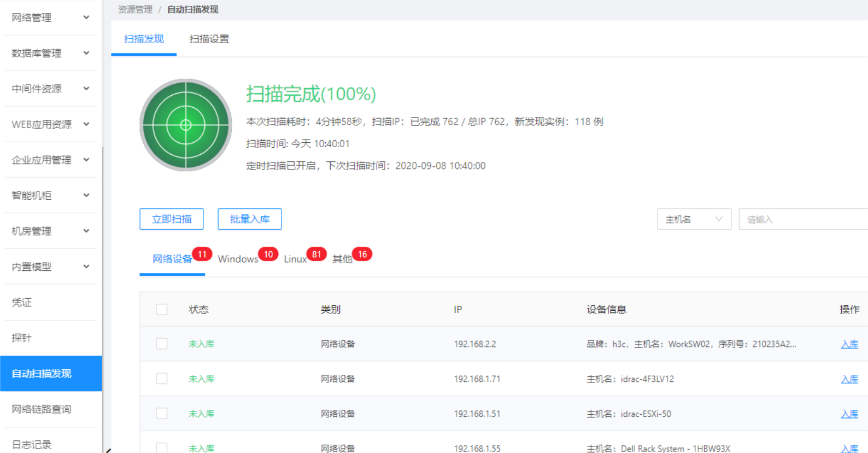Open the Windows device tab
The image size is (868, 453).
(x=238, y=259)
